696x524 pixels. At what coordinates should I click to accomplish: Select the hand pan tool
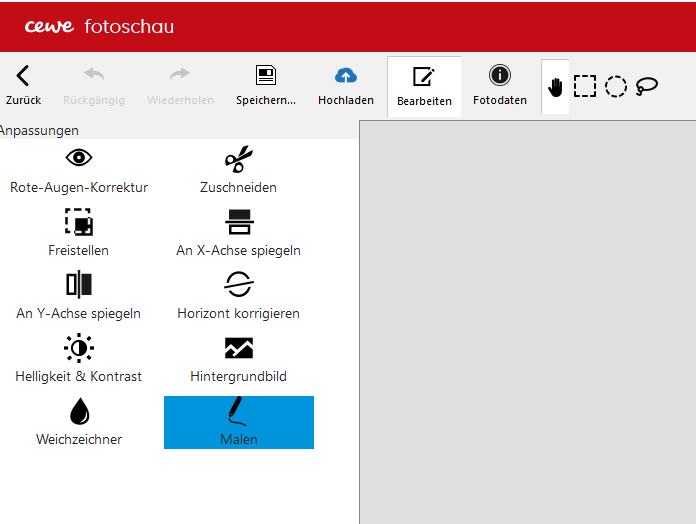point(555,87)
